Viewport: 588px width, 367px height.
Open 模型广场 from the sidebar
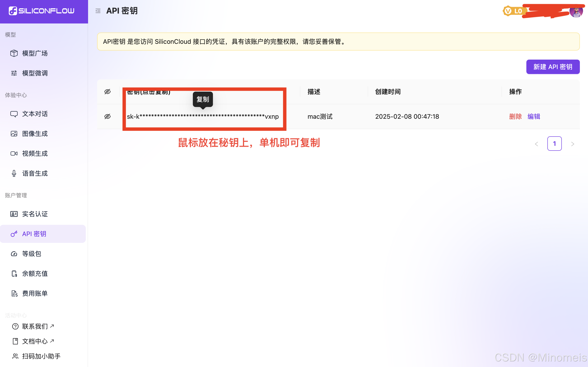pyautogui.click(x=35, y=53)
